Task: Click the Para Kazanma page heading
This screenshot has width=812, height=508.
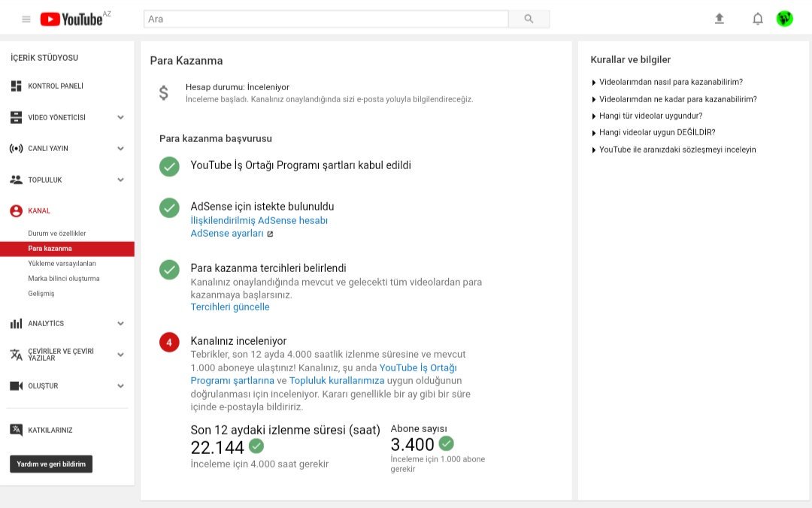Action: pos(186,61)
